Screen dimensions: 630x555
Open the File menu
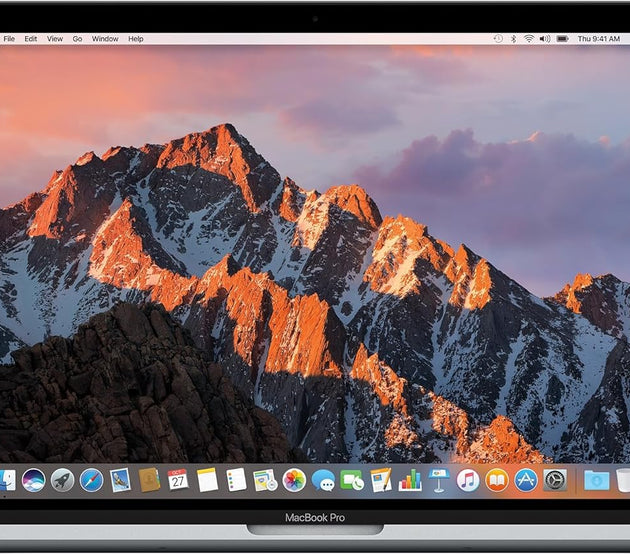click(x=9, y=39)
